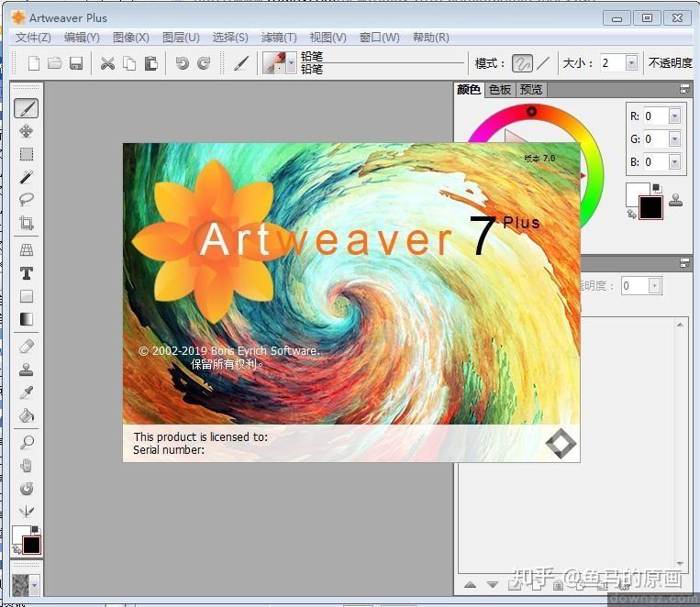Image resolution: width=700 pixels, height=607 pixels.
Task: Select the Shape tool
Action: click(27, 296)
